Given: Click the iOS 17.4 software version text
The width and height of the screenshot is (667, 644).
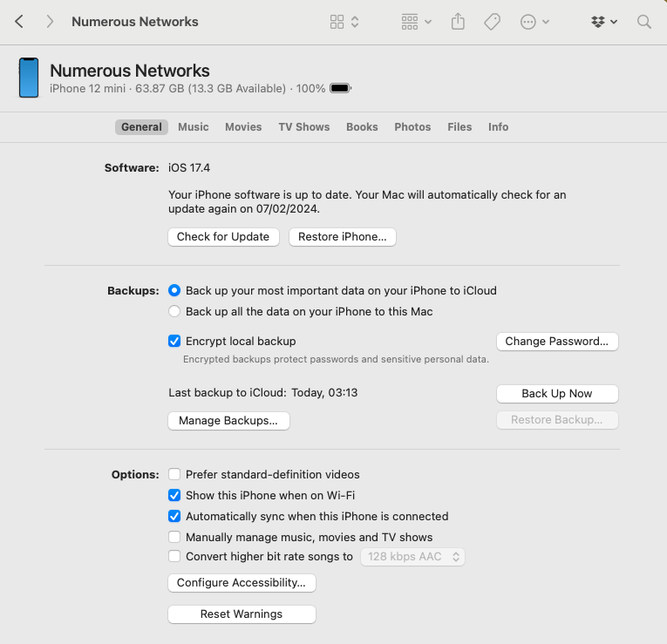Looking at the screenshot, I should 189,168.
